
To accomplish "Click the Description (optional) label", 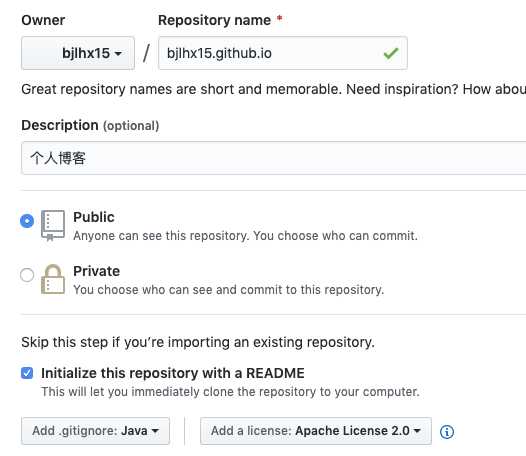I will pos(90,125).
